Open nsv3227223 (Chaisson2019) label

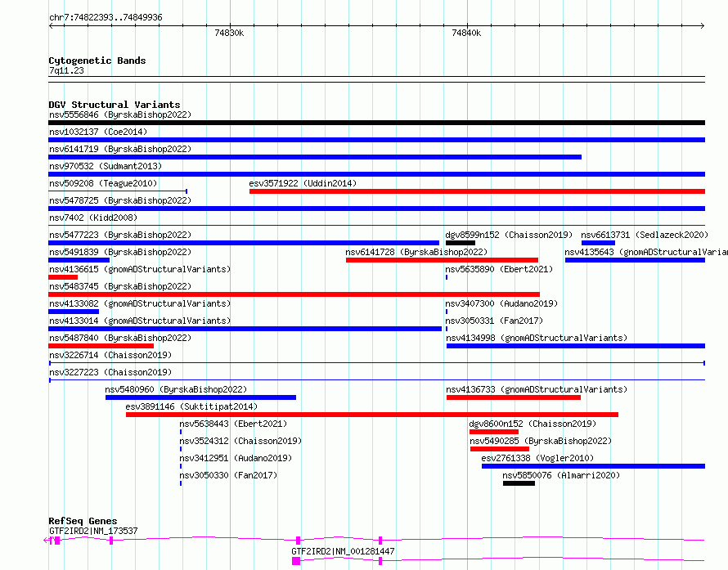point(110,372)
